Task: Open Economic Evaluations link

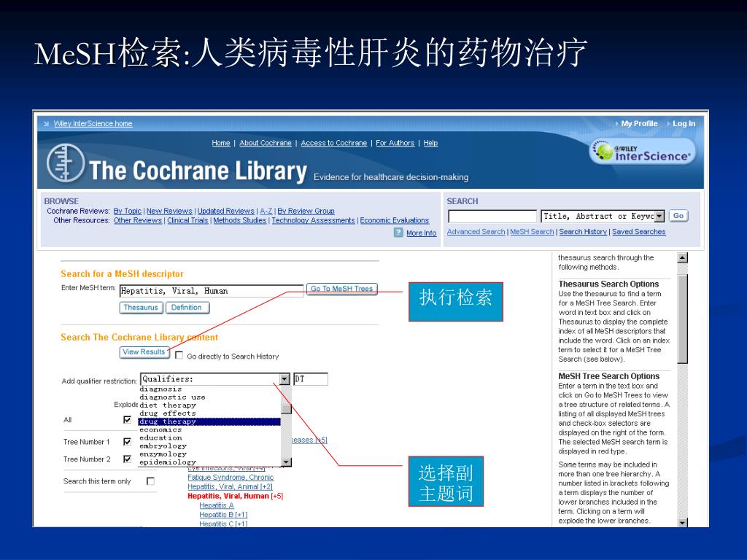Action: (395, 220)
